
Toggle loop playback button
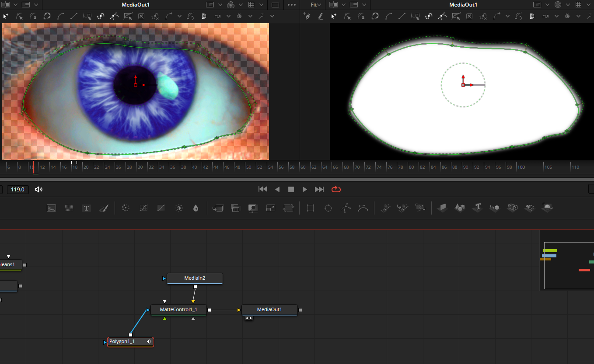click(336, 189)
